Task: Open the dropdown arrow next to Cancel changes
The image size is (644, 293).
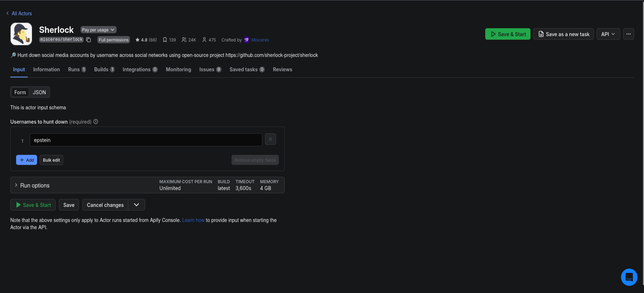Action: point(136,205)
